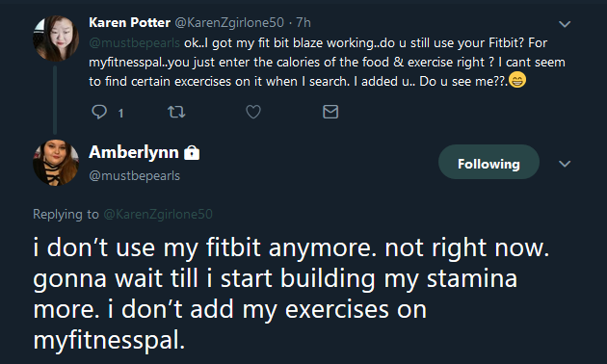
Task: Expand options chevron on Karen's tweet
Action: pos(565,24)
